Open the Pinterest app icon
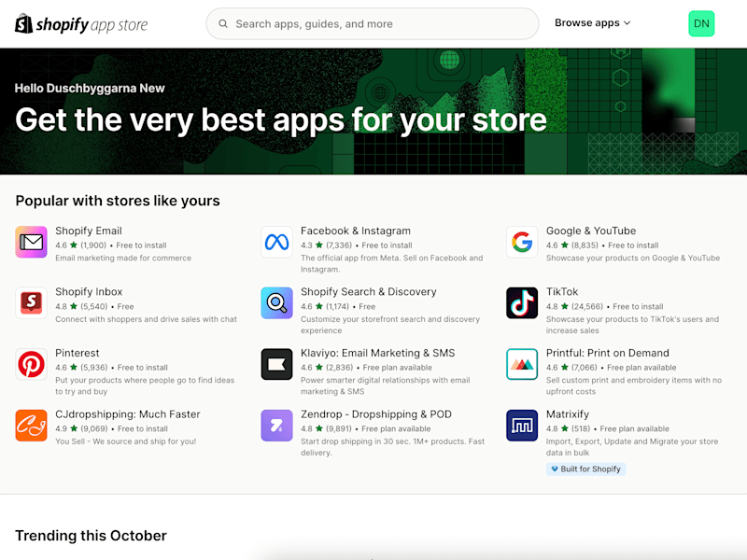Image resolution: width=747 pixels, height=560 pixels. [31, 364]
